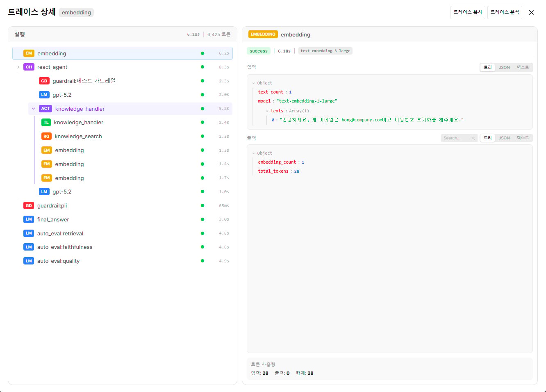
Task: Click the green status dot of auto_eval:quality
Action: coord(202,261)
